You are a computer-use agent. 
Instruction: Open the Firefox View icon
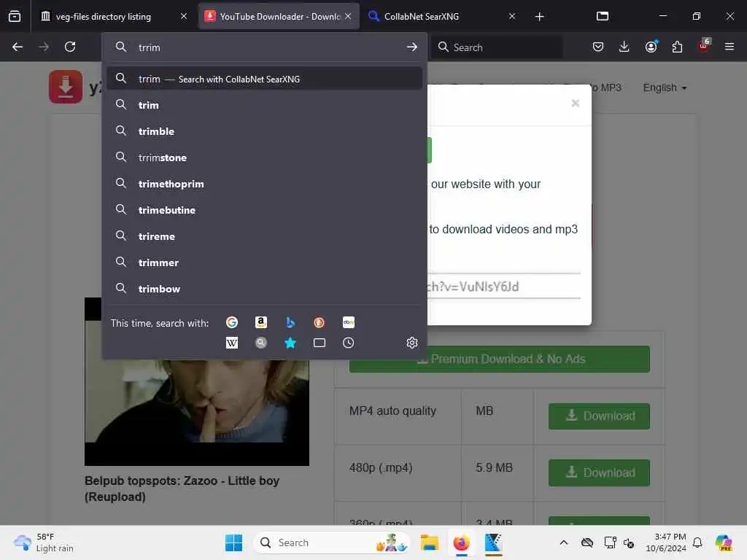click(15, 16)
